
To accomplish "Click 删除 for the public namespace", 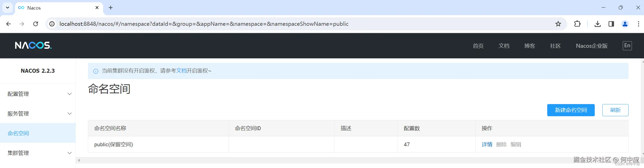I will tap(502, 145).
